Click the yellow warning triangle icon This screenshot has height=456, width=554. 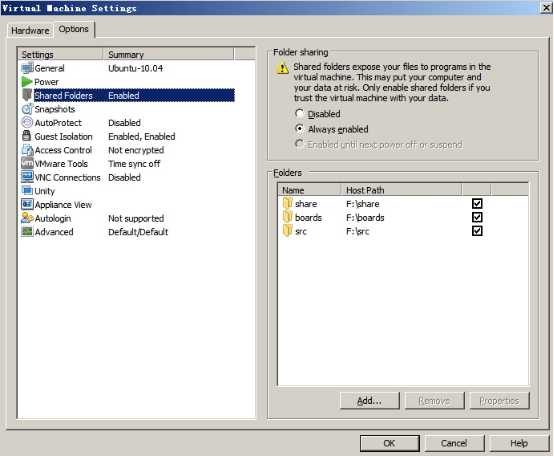[282, 67]
